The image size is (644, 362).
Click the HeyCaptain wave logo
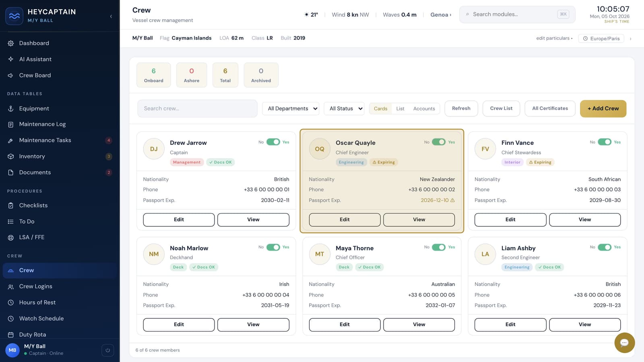pyautogui.click(x=14, y=16)
